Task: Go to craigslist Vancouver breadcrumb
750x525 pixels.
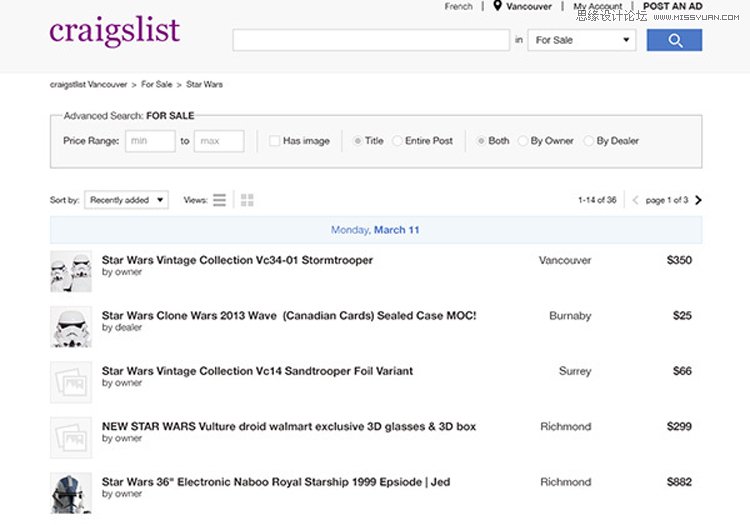Action: tap(88, 85)
